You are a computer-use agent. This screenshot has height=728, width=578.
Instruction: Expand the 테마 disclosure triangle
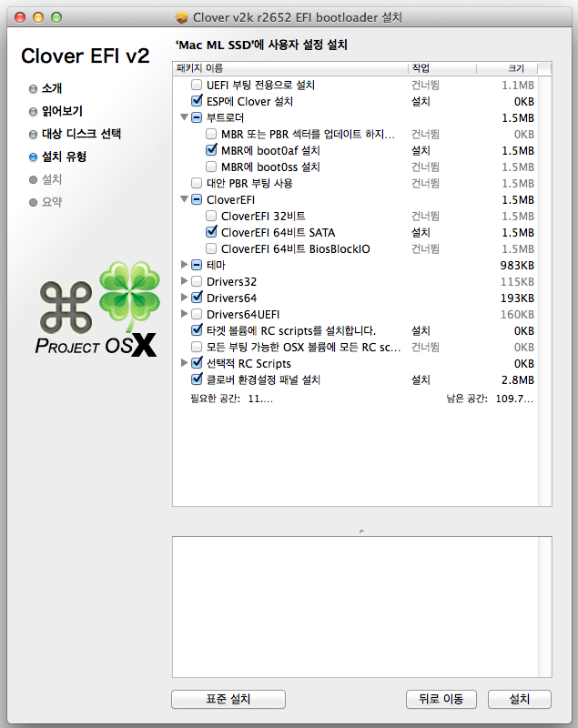(x=184, y=265)
